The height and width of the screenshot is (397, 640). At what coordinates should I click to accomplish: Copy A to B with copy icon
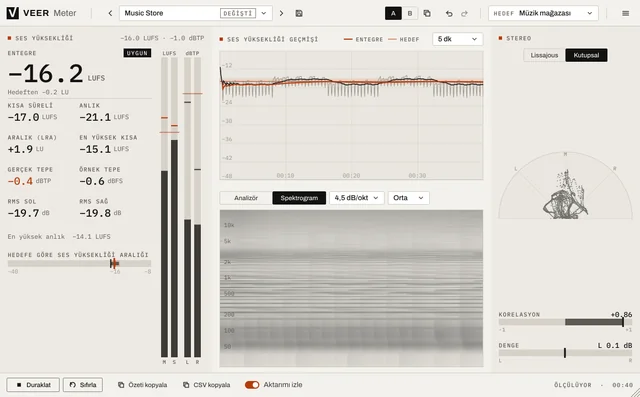427,13
